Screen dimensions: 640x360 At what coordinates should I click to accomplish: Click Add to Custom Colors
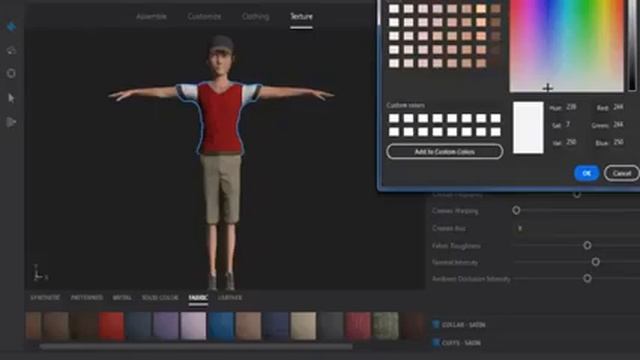point(444,151)
